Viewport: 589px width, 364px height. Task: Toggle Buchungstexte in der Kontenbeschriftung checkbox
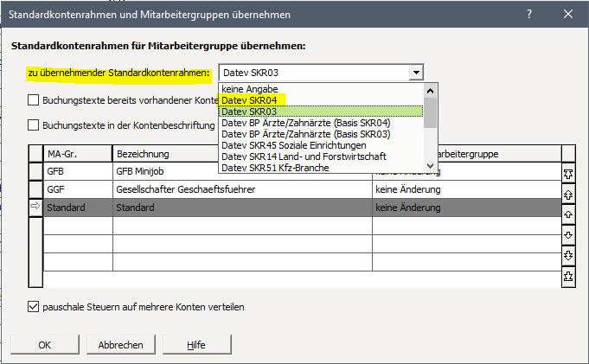[33, 125]
